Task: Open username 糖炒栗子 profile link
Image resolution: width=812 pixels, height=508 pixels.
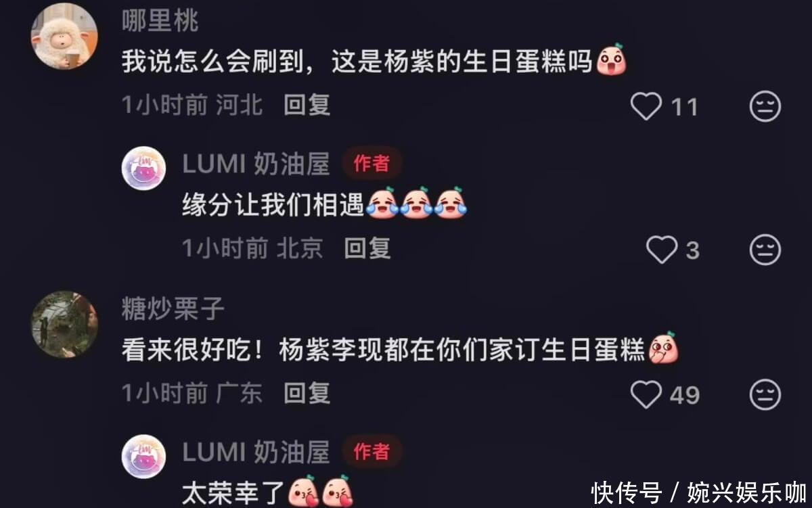Action: pyautogui.click(x=173, y=310)
